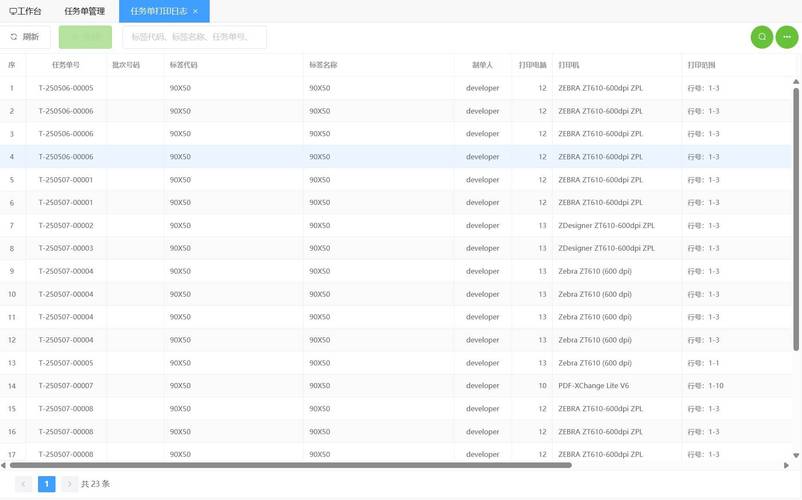Select the T-250507-00002 task number cell
This screenshot has width=802, height=500.
pyautogui.click(x=66, y=225)
